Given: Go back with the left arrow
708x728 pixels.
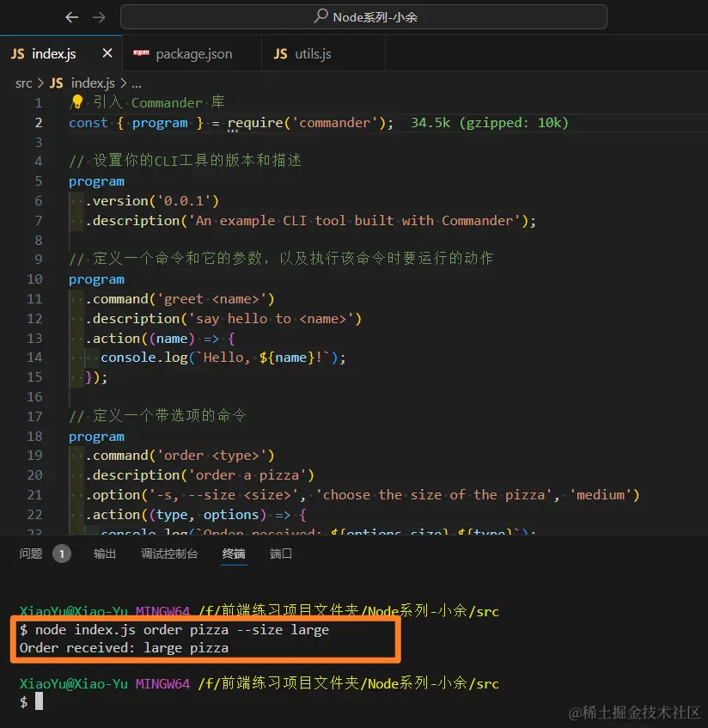Looking at the screenshot, I should (71, 18).
